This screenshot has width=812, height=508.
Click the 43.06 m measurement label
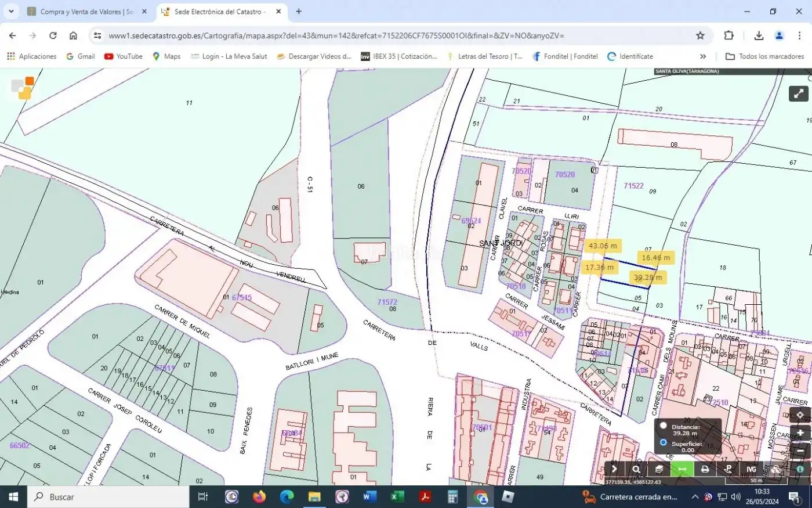[603, 246]
